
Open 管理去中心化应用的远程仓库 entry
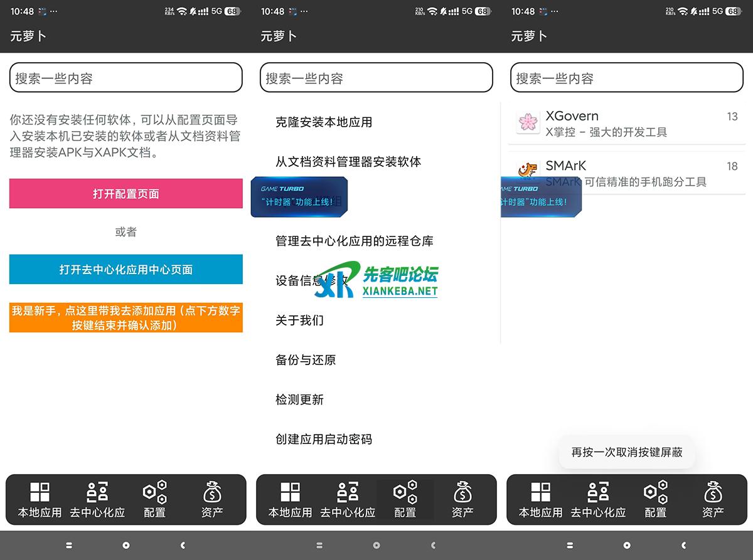point(355,241)
